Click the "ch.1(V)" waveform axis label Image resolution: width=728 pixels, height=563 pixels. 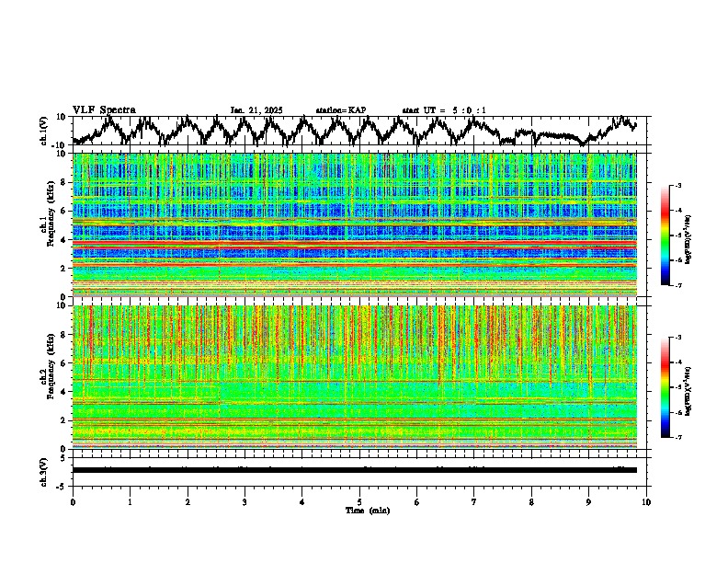pos(44,131)
